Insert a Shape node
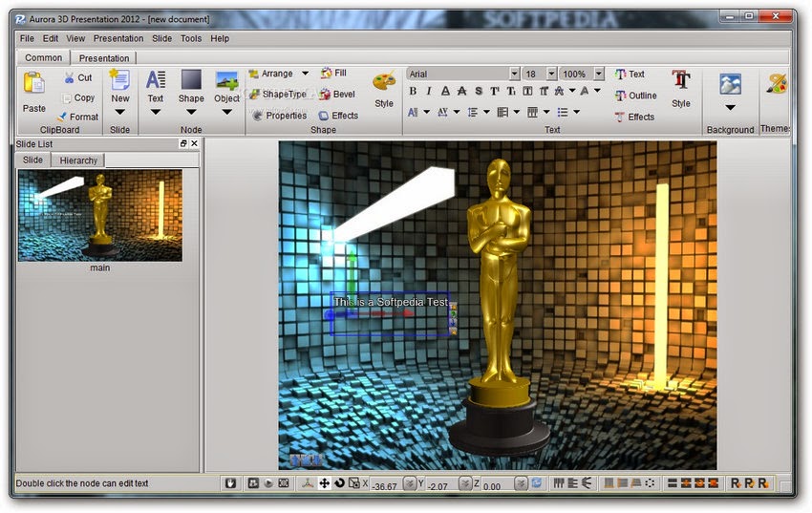 click(x=191, y=86)
